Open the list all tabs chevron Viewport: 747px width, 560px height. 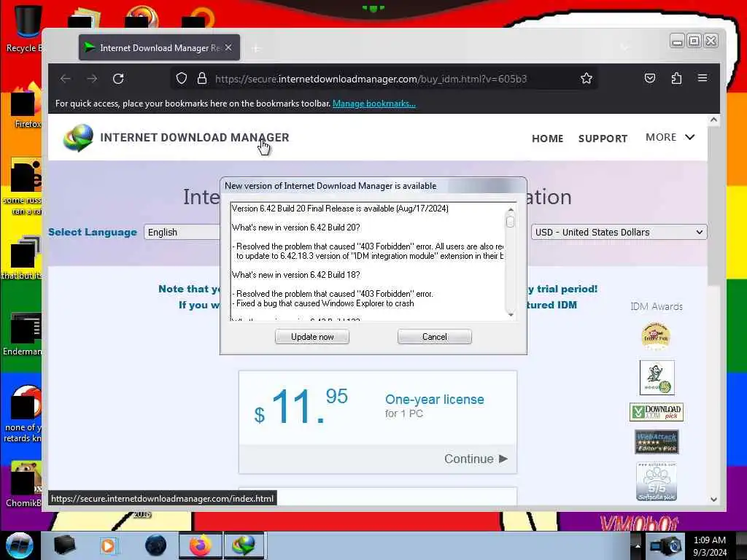coord(624,47)
